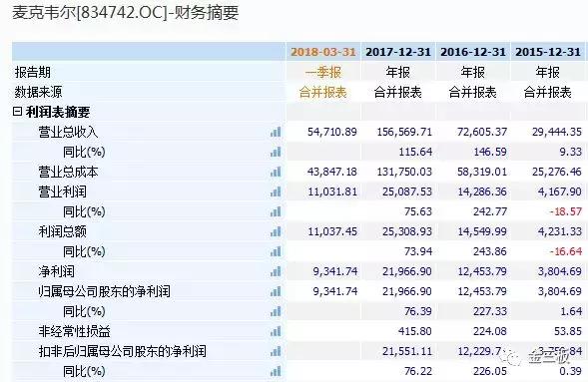Image resolution: width=588 pixels, height=382 pixels.
Task: Collapse the 利润表摘要 section
Action: click(x=17, y=112)
